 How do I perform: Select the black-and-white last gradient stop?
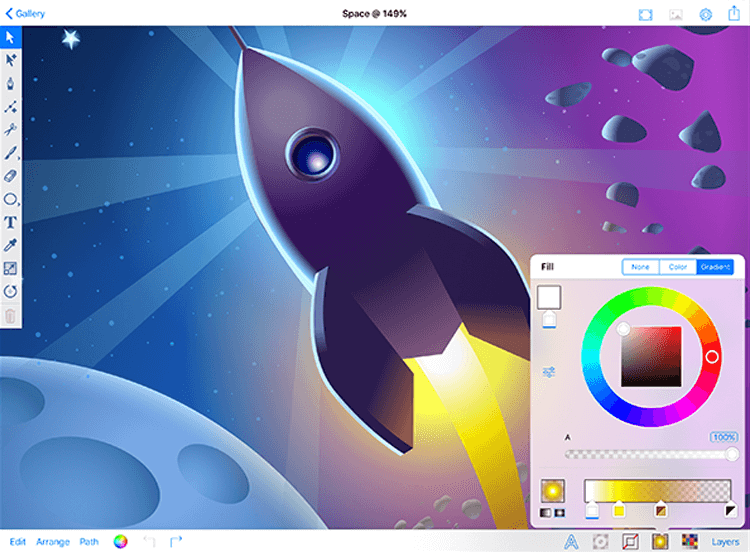click(730, 510)
